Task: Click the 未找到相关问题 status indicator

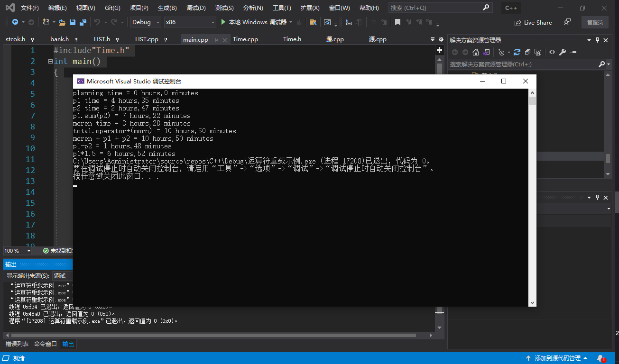Action: point(57,251)
